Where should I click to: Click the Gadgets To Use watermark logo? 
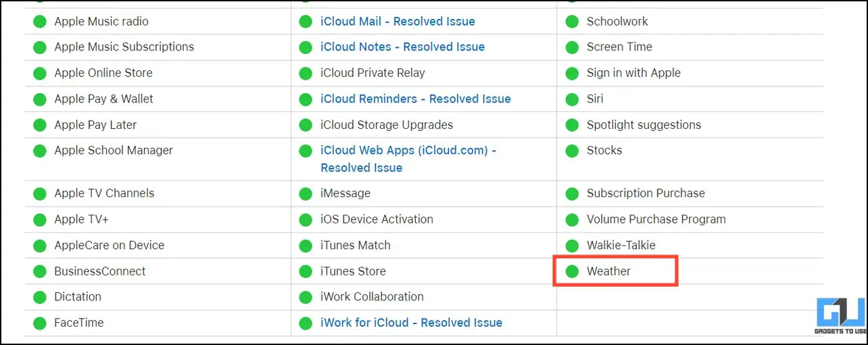[840, 316]
